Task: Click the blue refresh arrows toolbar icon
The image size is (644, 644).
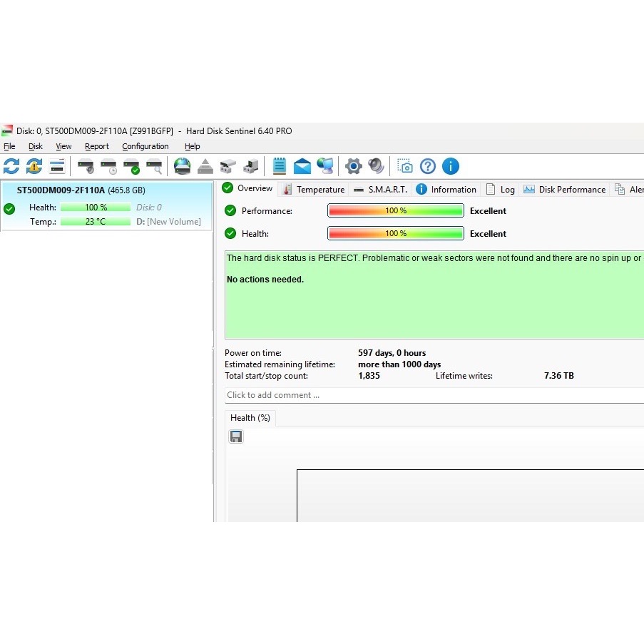Action: [11, 166]
